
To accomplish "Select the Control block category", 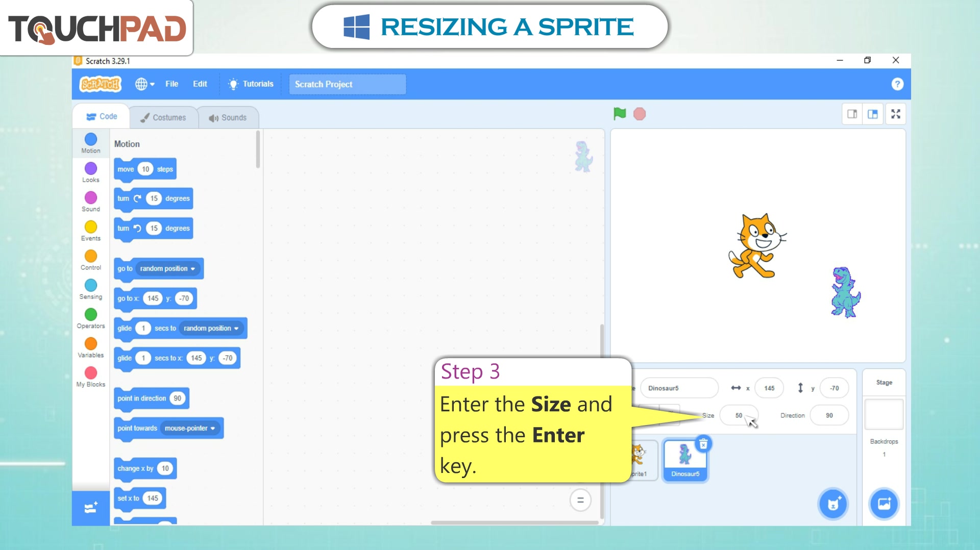I will pos(91,260).
